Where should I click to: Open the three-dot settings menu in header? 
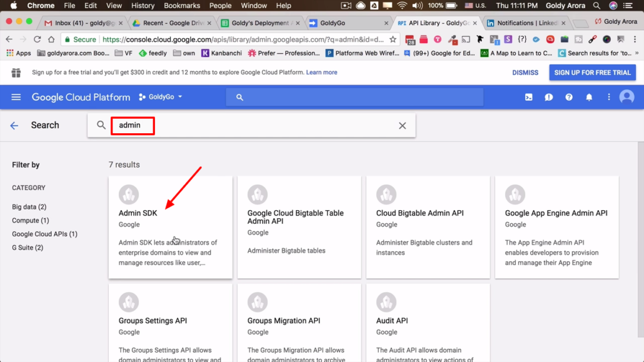[609, 97]
